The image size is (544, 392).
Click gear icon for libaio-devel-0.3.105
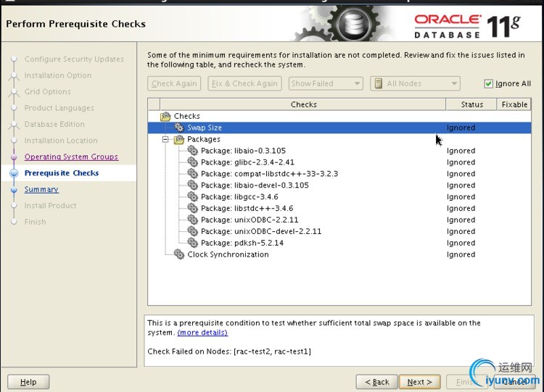[192, 185]
